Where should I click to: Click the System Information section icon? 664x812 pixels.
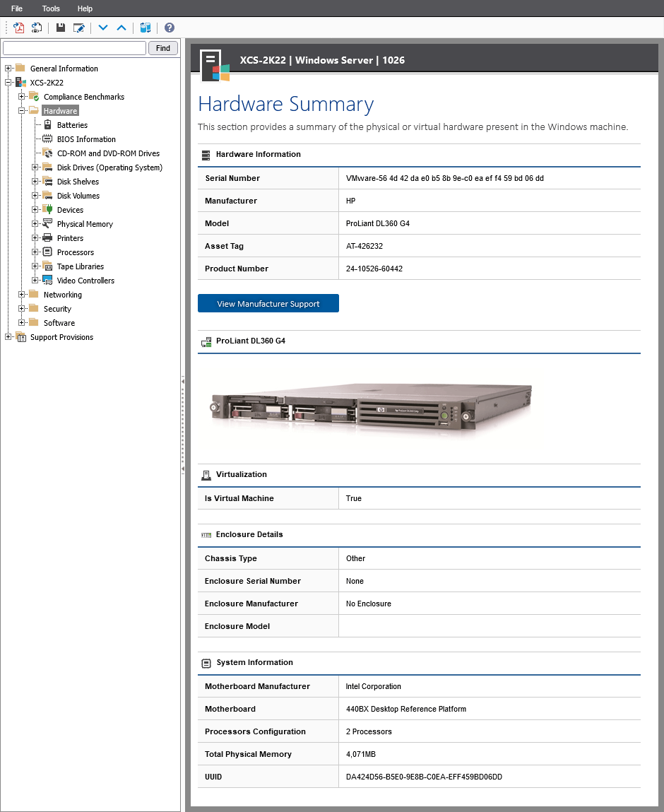206,663
